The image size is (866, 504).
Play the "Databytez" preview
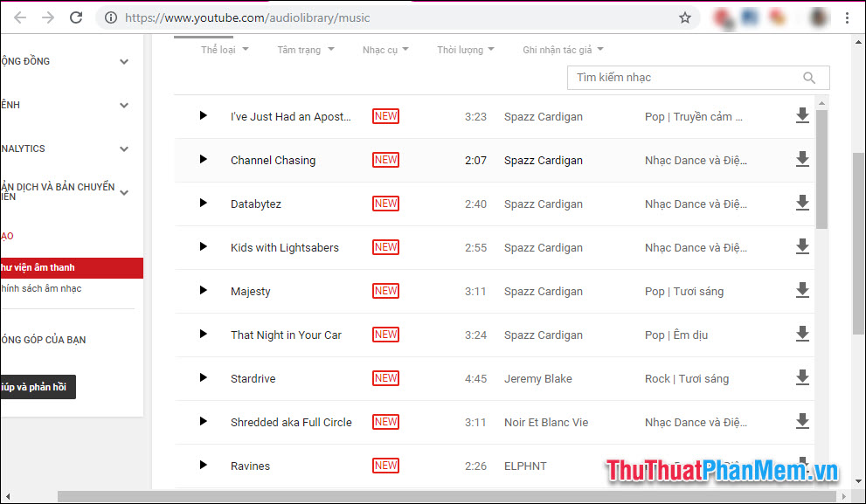click(203, 204)
